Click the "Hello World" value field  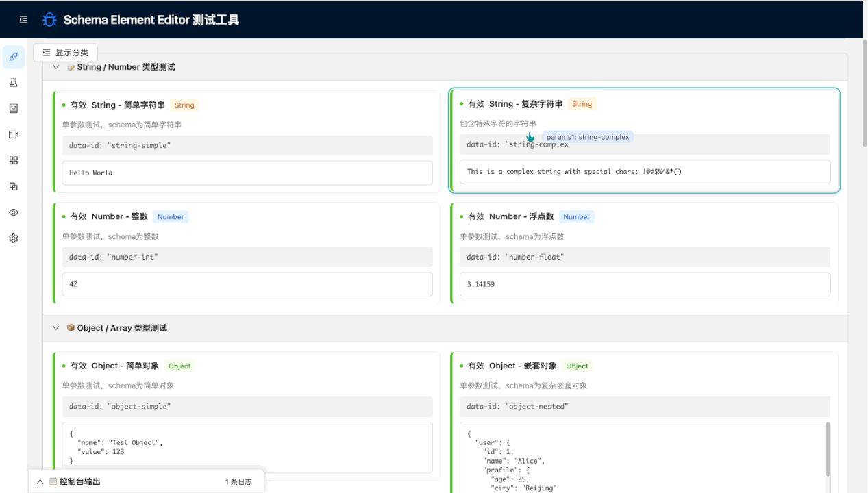pyautogui.click(x=247, y=173)
